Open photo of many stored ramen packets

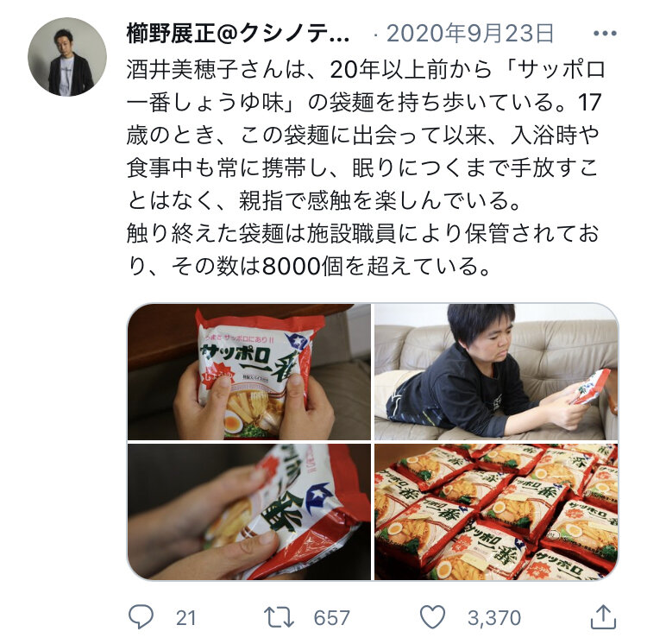coord(496,512)
